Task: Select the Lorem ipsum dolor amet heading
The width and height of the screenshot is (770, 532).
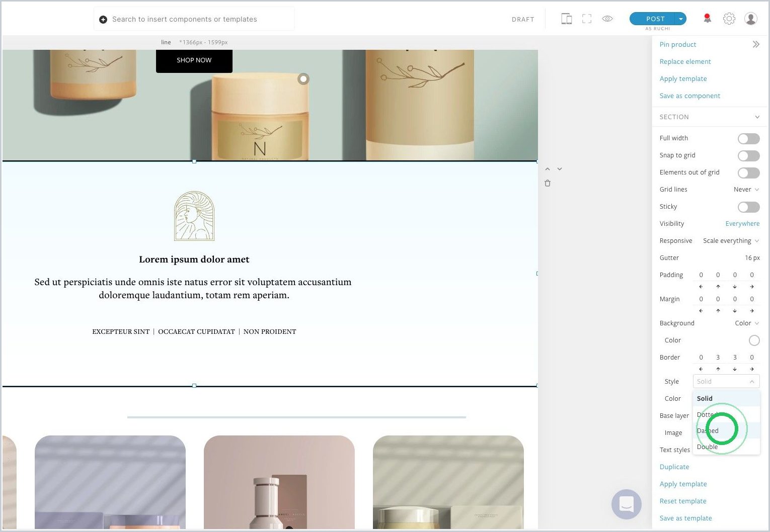Action: pyautogui.click(x=194, y=259)
